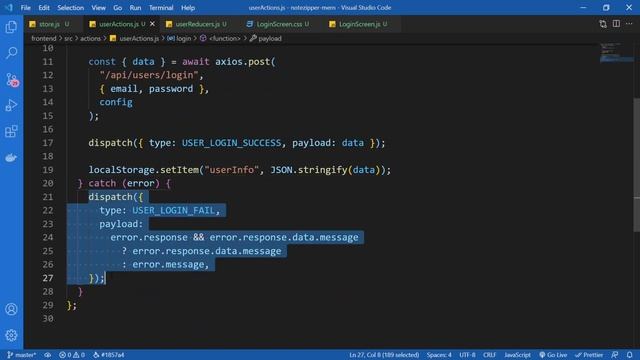The width and height of the screenshot is (640, 360).
Task: Launch Go Live server from status bar
Action: (553, 355)
